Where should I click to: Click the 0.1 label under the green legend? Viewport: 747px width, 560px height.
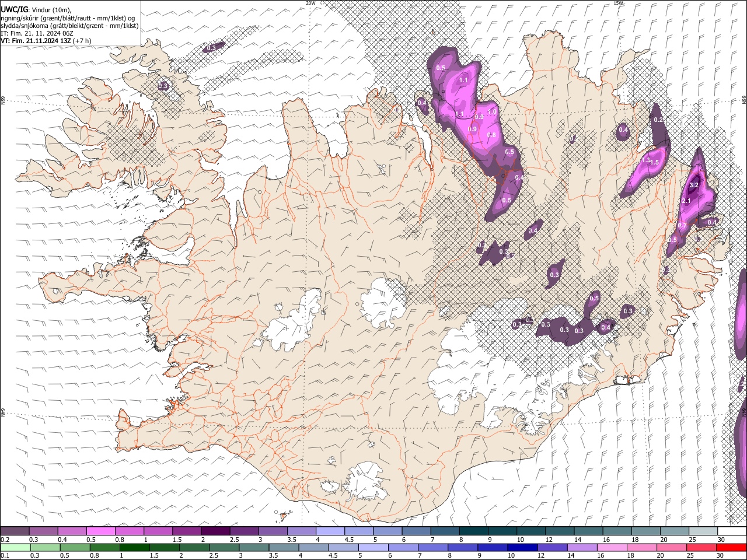point(5,555)
